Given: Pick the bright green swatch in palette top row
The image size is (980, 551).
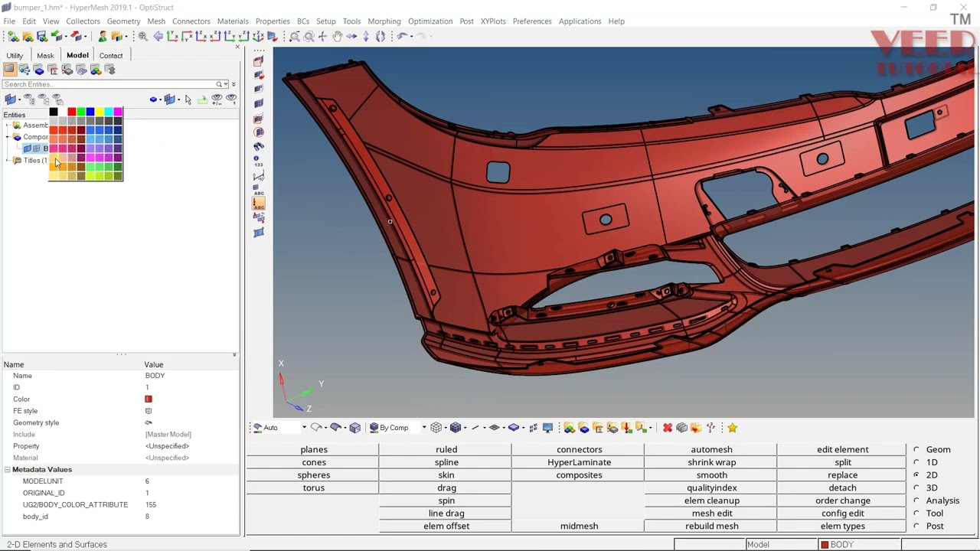Looking at the screenshot, I should pyautogui.click(x=81, y=112).
